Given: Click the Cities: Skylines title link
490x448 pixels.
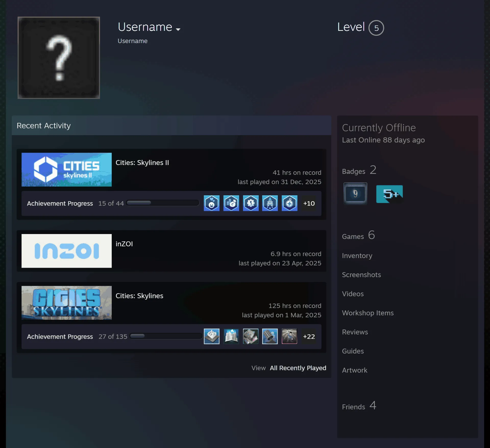Looking at the screenshot, I should pos(139,296).
